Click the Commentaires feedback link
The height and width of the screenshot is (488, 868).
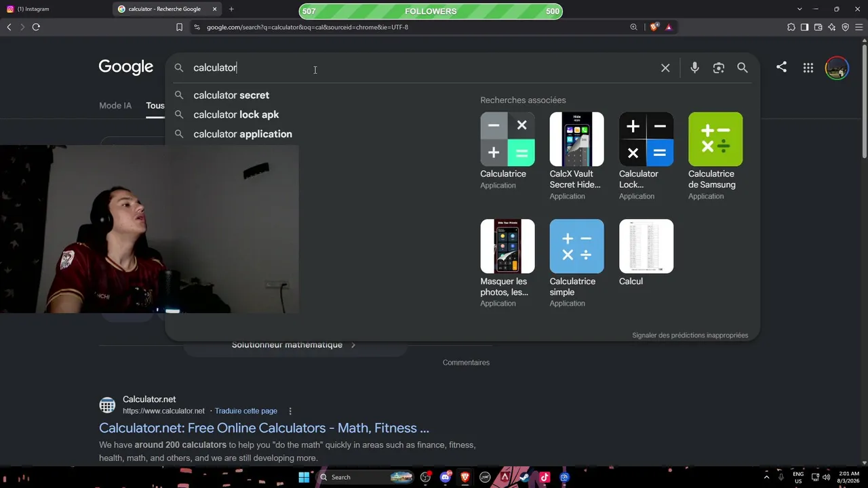click(466, 363)
